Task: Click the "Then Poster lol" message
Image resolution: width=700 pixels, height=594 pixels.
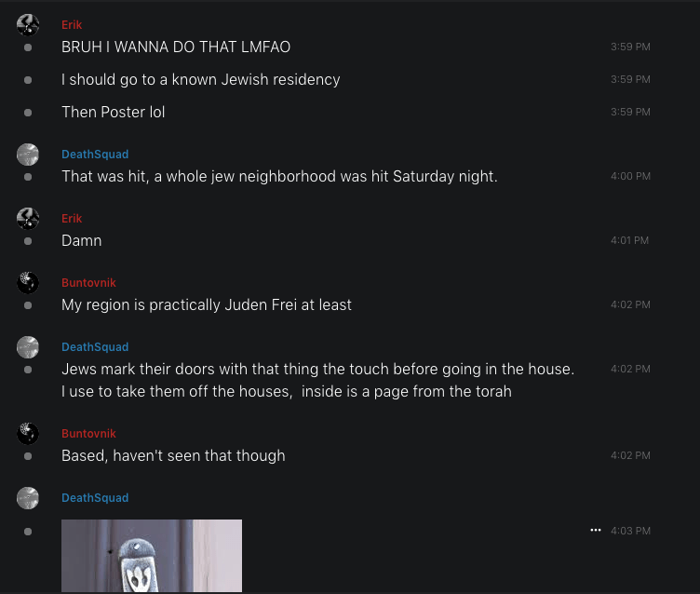Action: click(114, 112)
